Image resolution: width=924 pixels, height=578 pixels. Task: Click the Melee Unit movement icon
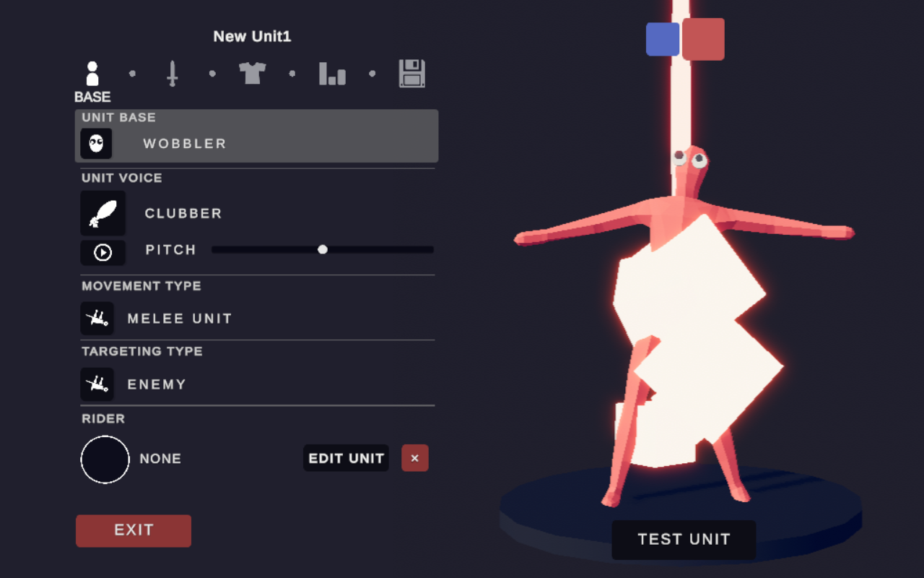pos(97,318)
